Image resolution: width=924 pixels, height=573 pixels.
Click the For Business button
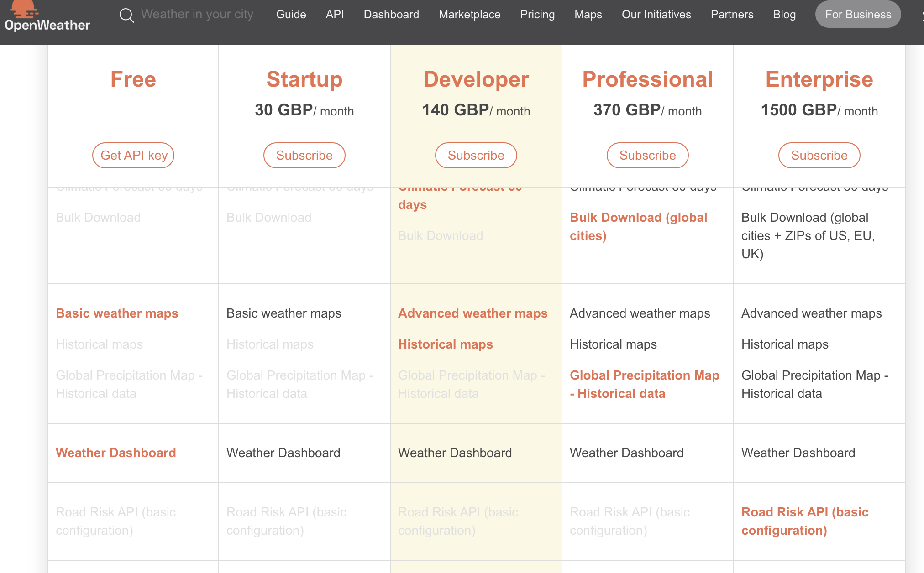pos(858,15)
